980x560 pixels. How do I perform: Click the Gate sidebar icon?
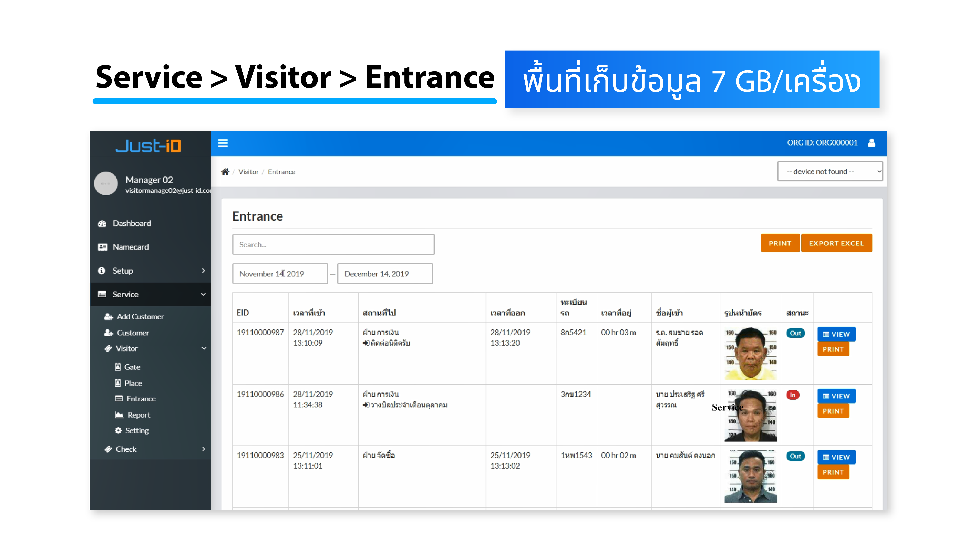click(118, 367)
